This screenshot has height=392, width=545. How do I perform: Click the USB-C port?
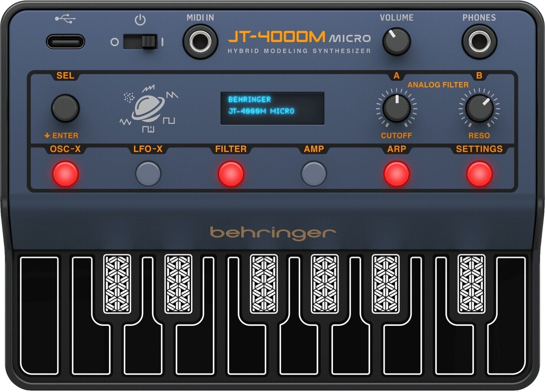click(65, 41)
